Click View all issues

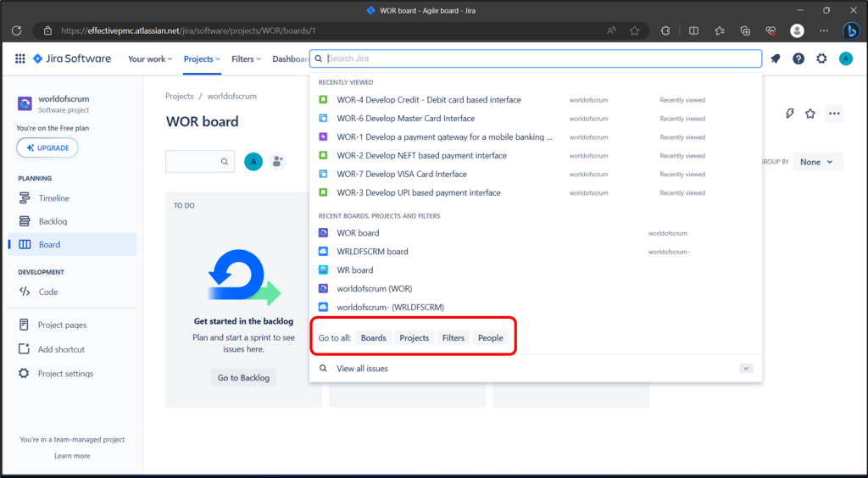point(536,369)
